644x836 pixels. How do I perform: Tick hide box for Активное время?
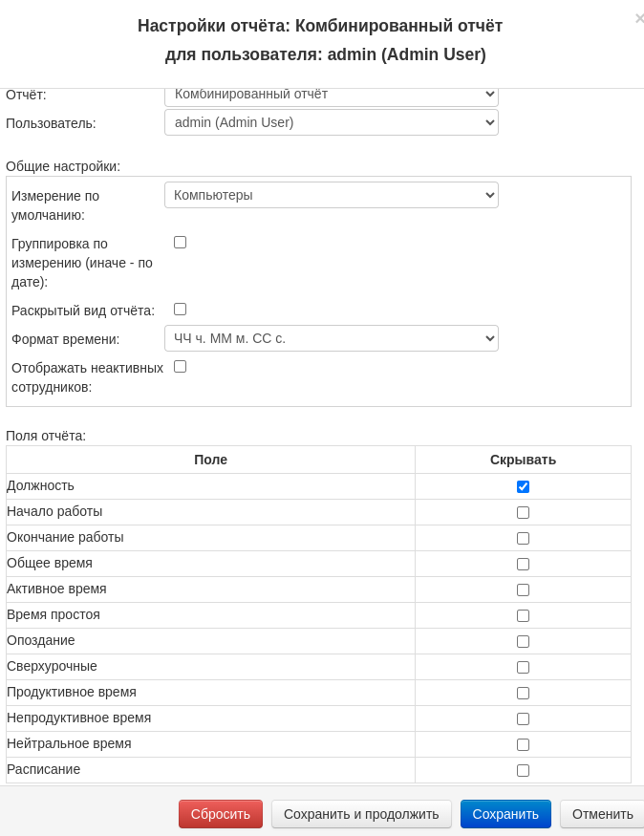pos(523,590)
